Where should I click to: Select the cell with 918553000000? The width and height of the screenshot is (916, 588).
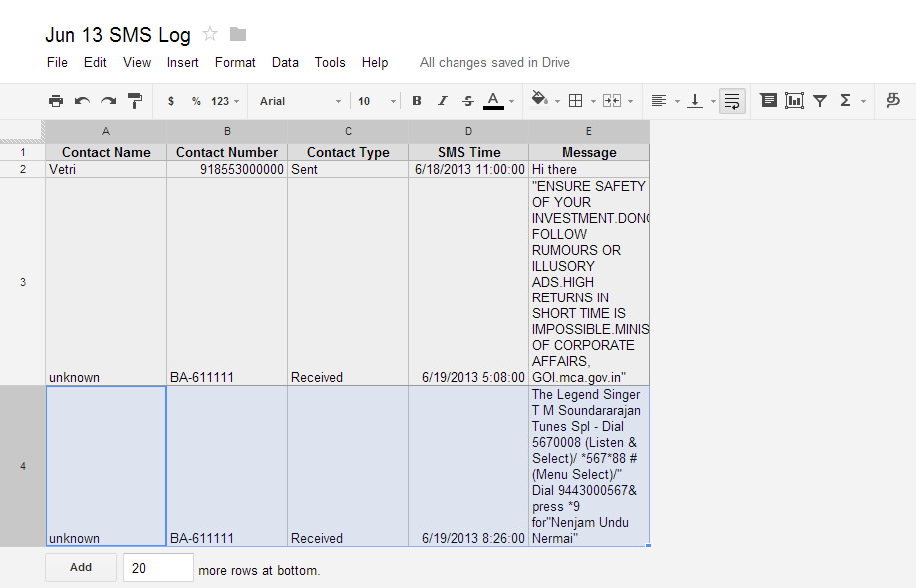[227, 170]
